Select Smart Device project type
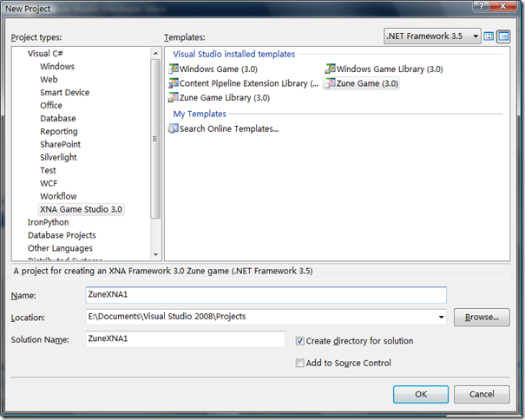The height and width of the screenshot is (420, 525). coord(64,93)
